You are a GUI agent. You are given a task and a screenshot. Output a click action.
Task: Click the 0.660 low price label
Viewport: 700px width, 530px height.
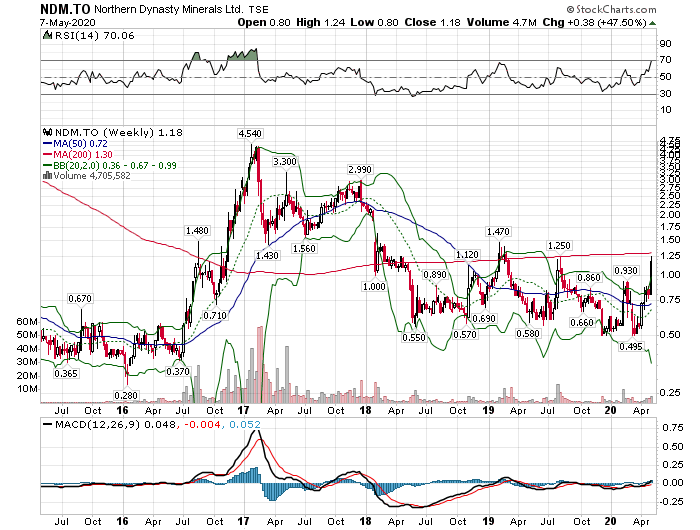582,322
